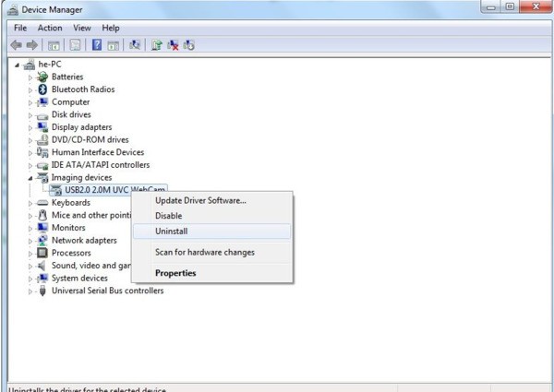
Task: Open the View menu
Action: tap(81, 28)
